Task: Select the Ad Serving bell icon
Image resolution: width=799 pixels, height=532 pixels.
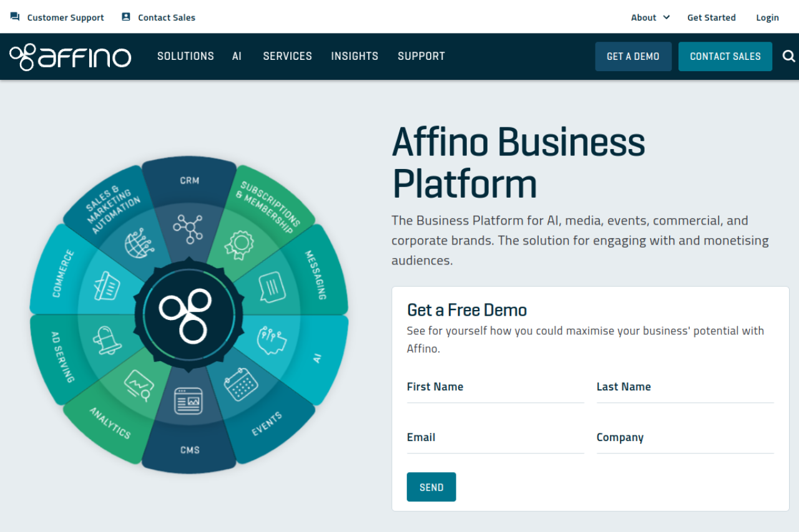Action: [x=107, y=340]
